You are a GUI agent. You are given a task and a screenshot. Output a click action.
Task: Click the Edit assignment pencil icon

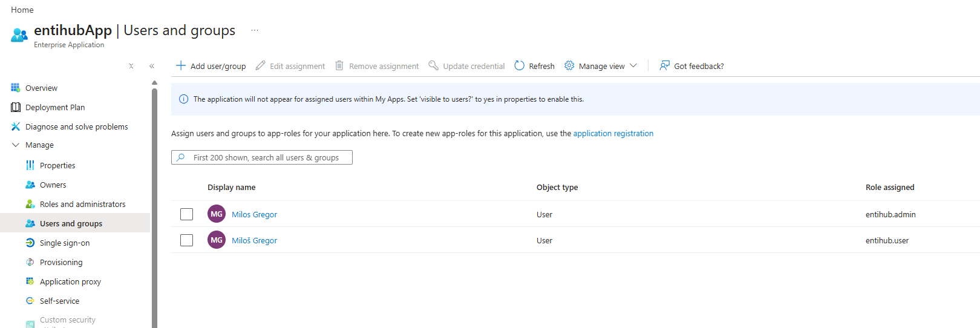coord(260,65)
